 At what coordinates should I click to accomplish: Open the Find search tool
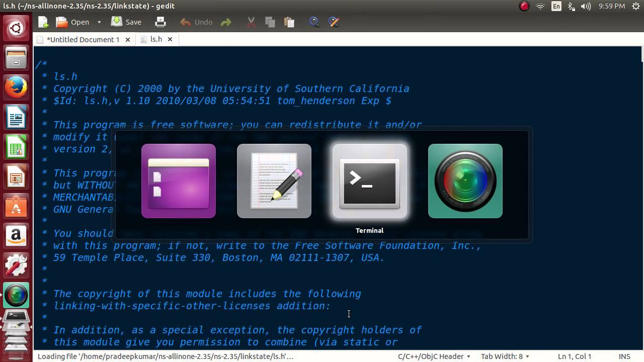coord(314,22)
